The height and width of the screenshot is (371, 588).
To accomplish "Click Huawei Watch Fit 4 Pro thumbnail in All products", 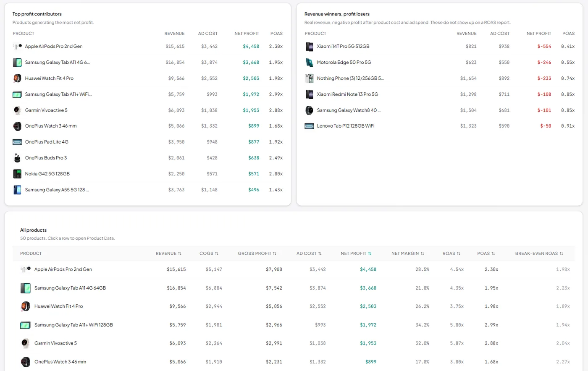I will (25, 306).
